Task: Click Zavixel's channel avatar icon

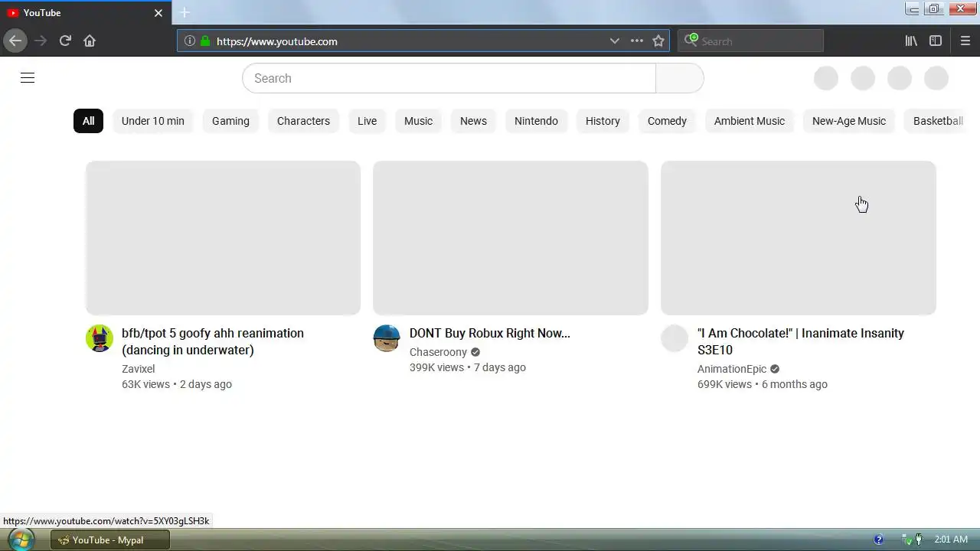Action: [x=100, y=338]
